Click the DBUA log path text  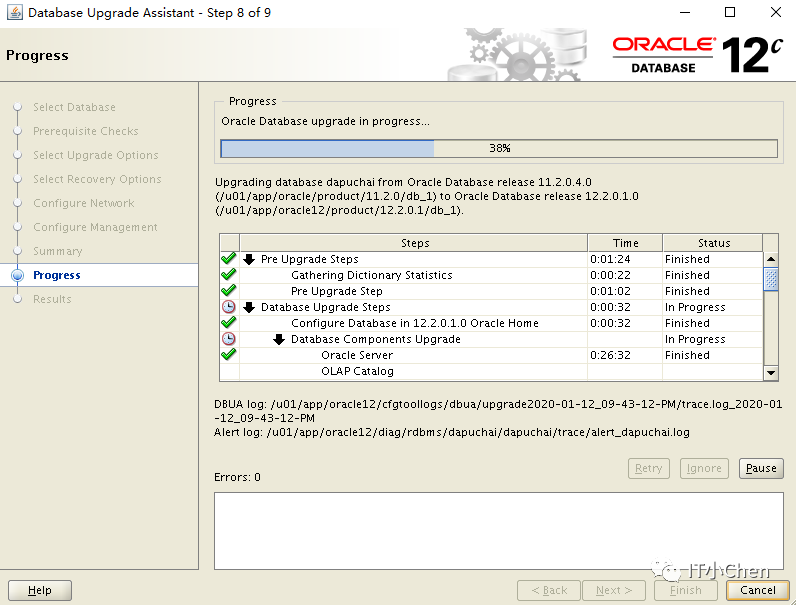[x=498, y=411]
